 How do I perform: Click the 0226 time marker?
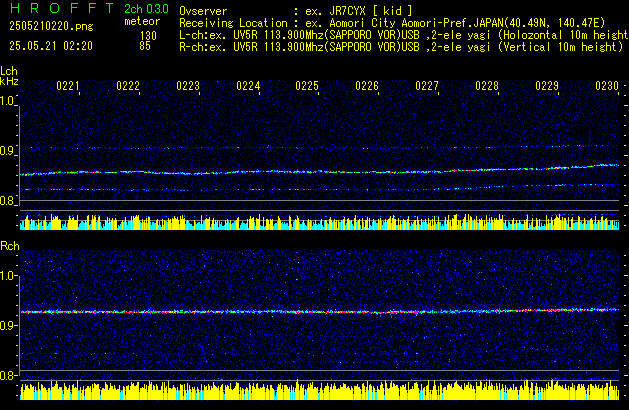tap(367, 86)
